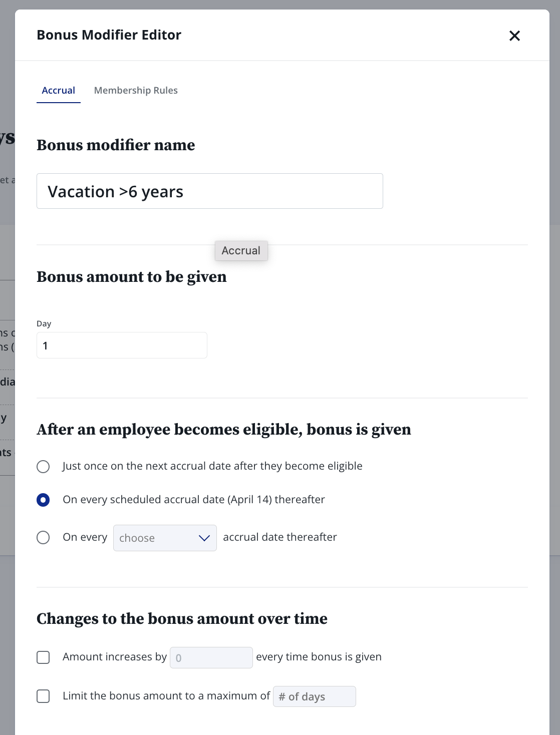Select the Accrual tab

pyautogui.click(x=59, y=90)
